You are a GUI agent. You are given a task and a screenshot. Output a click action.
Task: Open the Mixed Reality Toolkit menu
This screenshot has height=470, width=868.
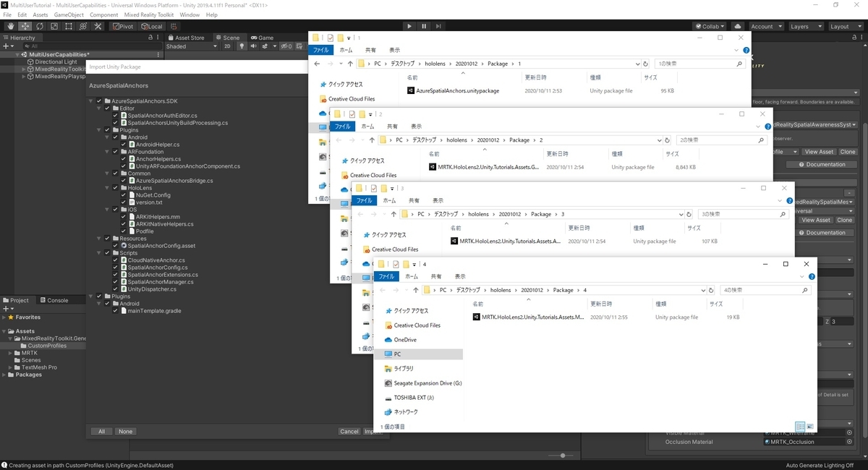pos(148,14)
